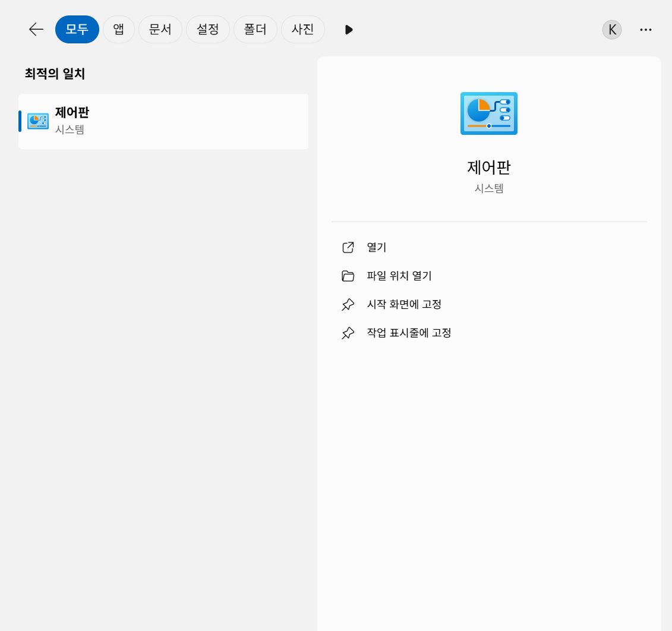The width and height of the screenshot is (672, 631).
Task: Click 열기 to launch 제어판
Action: pos(377,247)
